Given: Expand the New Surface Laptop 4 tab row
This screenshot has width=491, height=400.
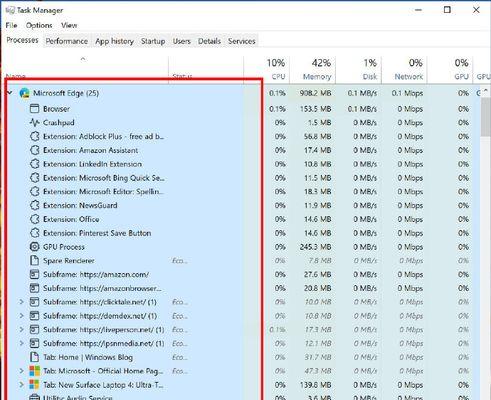Looking at the screenshot, I should [21, 385].
